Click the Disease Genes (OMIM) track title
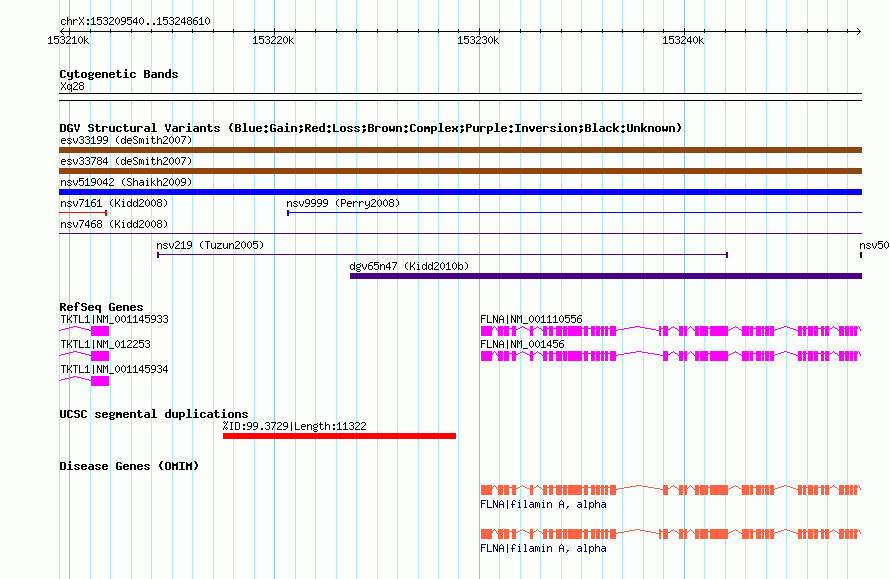The image size is (890, 579). (x=129, y=466)
